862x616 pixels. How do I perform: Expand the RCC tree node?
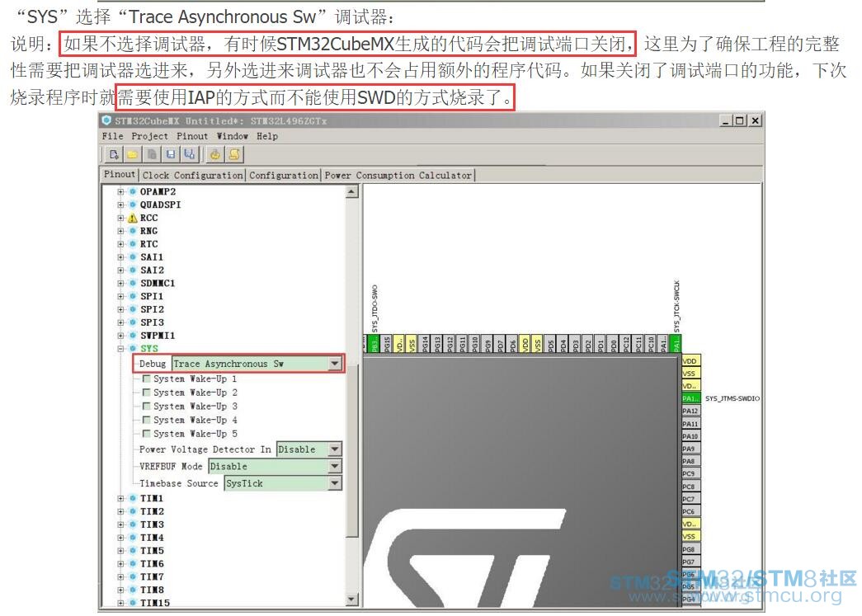pos(120,219)
